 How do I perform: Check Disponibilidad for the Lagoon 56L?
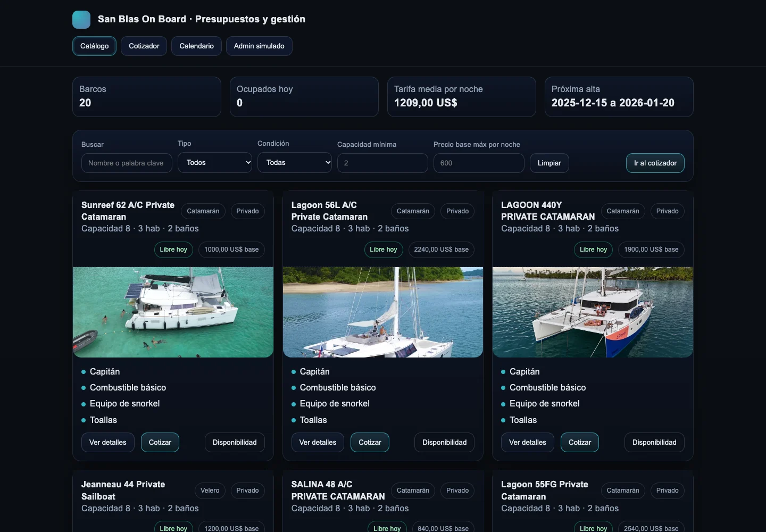445,442
